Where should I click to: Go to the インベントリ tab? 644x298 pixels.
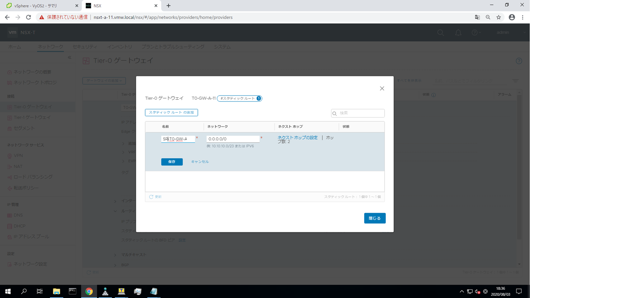pyautogui.click(x=119, y=47)
